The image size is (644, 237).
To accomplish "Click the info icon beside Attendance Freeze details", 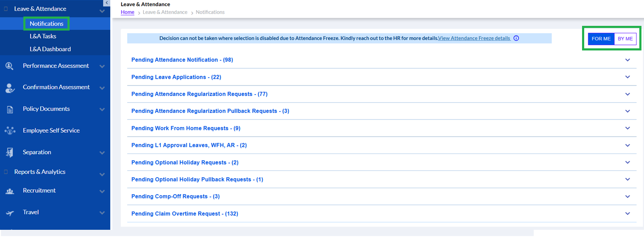I will (516, 38).
